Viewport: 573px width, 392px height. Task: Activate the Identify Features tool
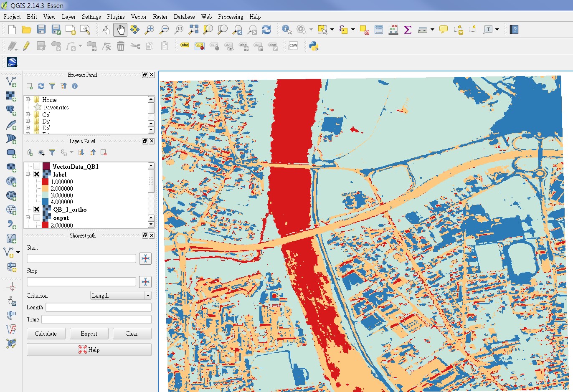click(286, 30)
